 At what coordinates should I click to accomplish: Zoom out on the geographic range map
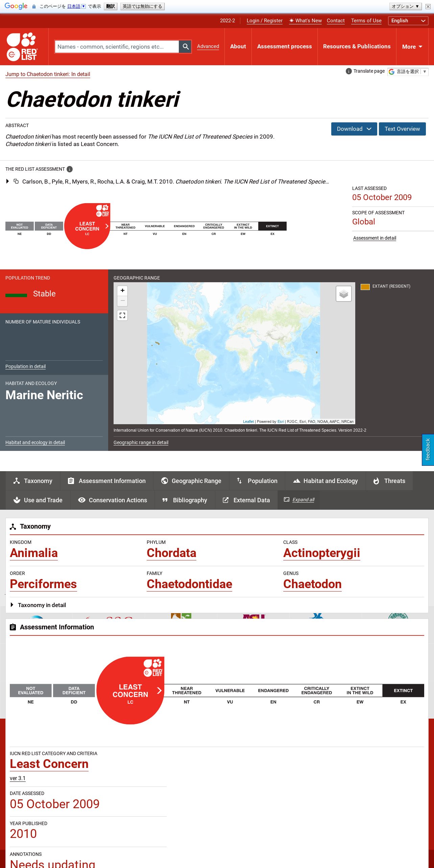click(x=122, y=300)
